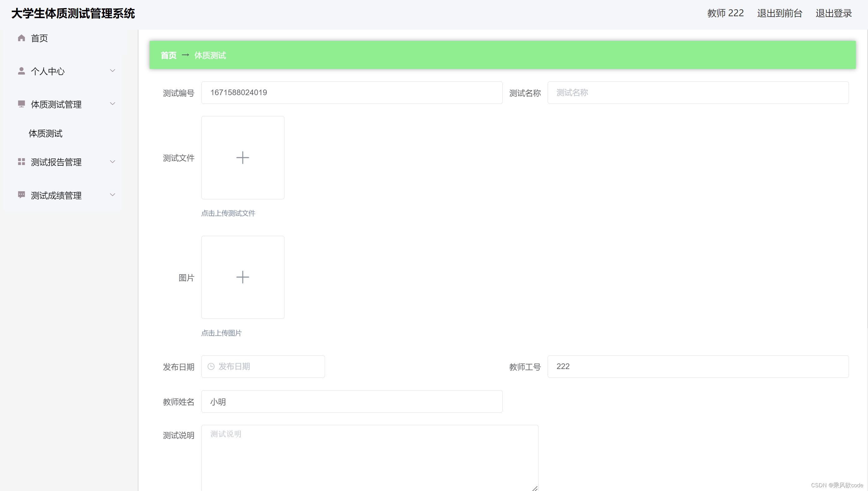
Task: Click the chat icon beside 测试成绩管理
Action: 21,195
